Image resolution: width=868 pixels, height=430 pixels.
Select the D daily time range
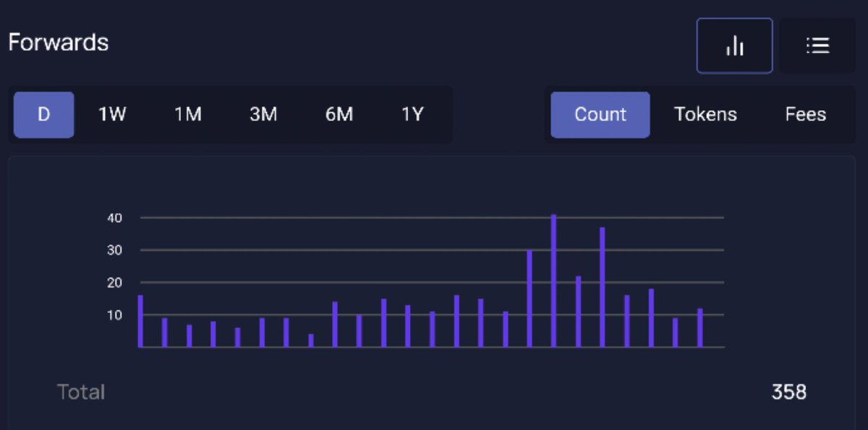tap(43, 114)
